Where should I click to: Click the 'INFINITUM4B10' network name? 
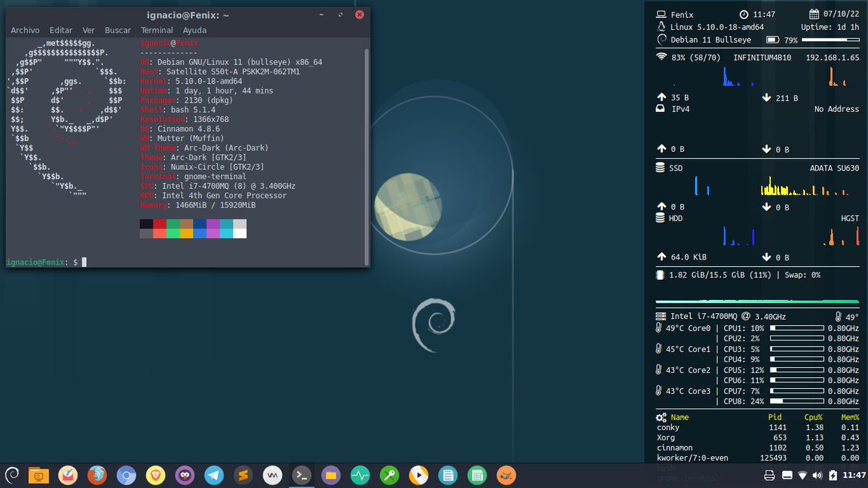762,58
